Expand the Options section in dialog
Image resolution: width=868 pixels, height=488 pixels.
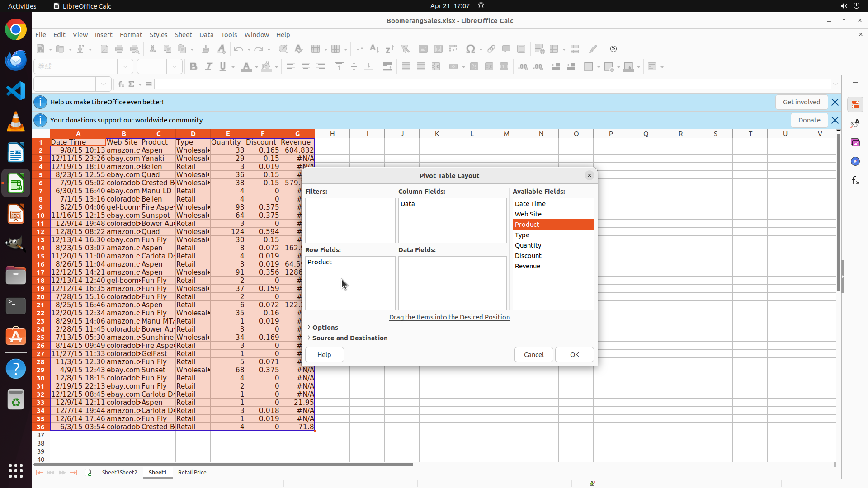coord(325,328)
